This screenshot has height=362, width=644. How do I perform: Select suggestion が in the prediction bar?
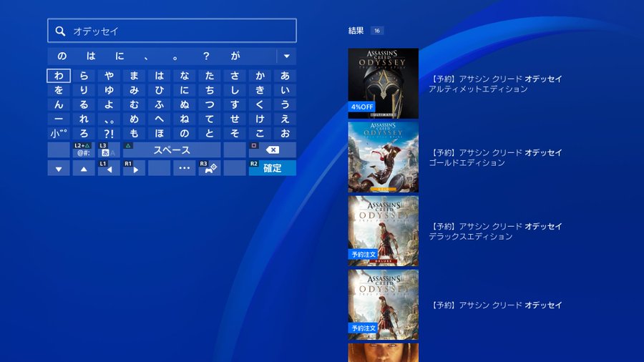pos(235,57)
